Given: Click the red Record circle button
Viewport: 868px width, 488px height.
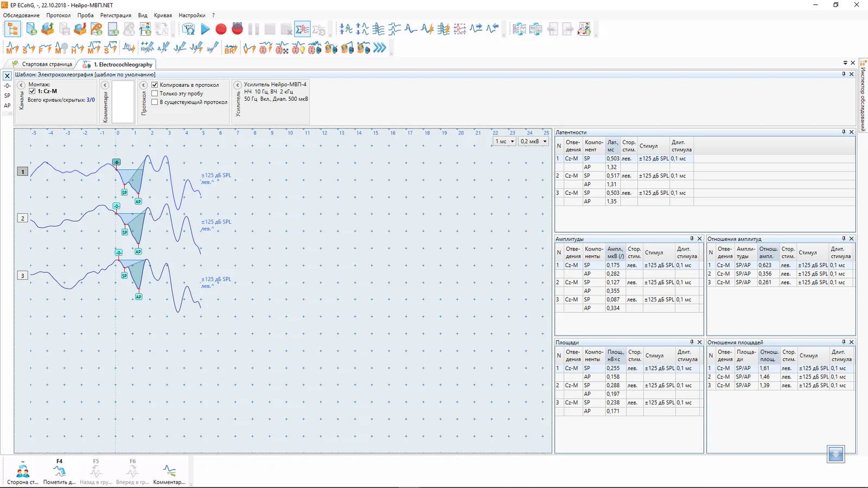Looking at the screenshot, I should [221, 29].
